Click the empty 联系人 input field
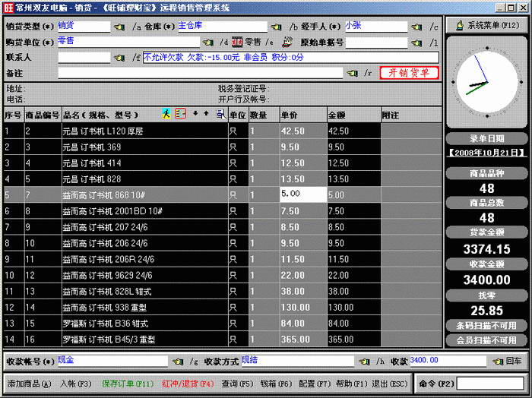532x398 pixels. (84, 57)
